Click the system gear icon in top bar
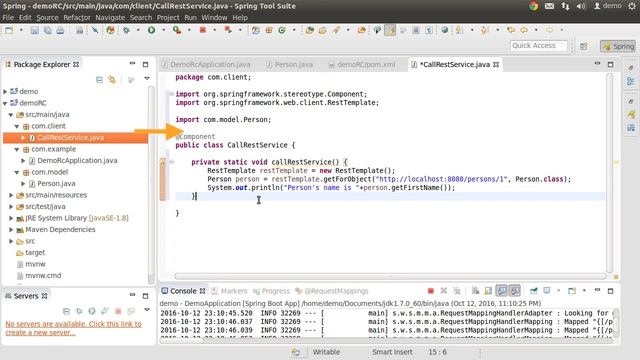Viewport: 640px width, 360px height. click(632, 6)
